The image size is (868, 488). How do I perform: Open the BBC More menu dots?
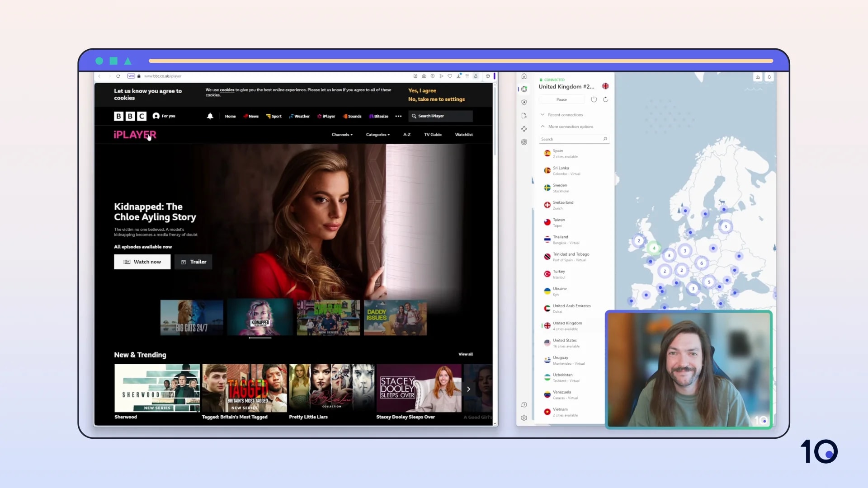(x=398, y=116)
